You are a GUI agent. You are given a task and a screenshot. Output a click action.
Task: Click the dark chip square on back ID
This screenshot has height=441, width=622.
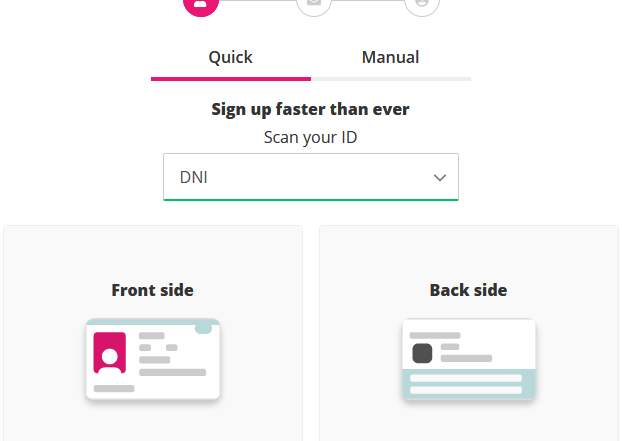pyautogui.click(x=422, y=353)
